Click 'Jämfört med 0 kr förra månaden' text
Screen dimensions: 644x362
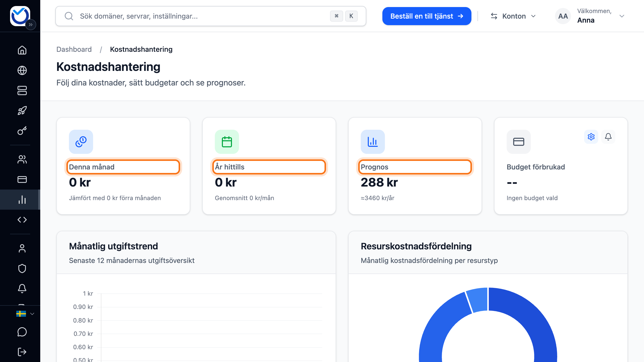[x=115, y=198]
